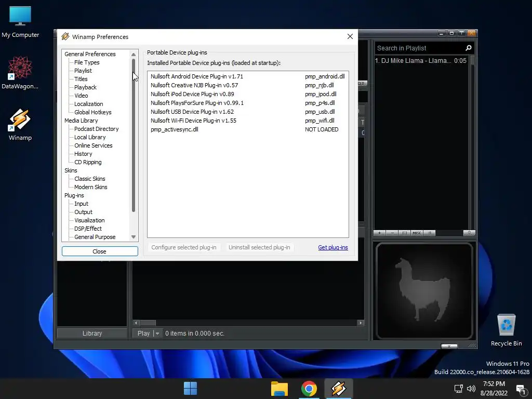
Task: Open Video preferences page
Action: click(x=81, y=96)
